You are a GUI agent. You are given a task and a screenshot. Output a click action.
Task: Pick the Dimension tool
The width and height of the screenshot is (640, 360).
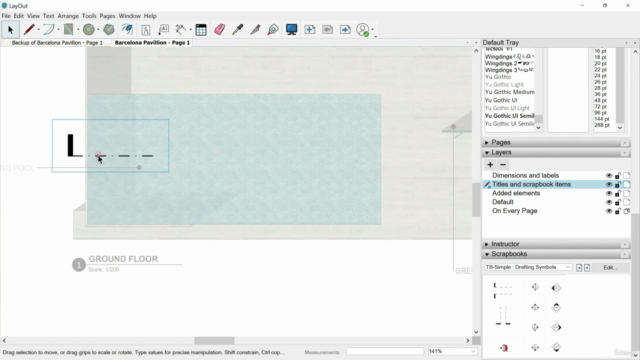[x=181, y=29]
